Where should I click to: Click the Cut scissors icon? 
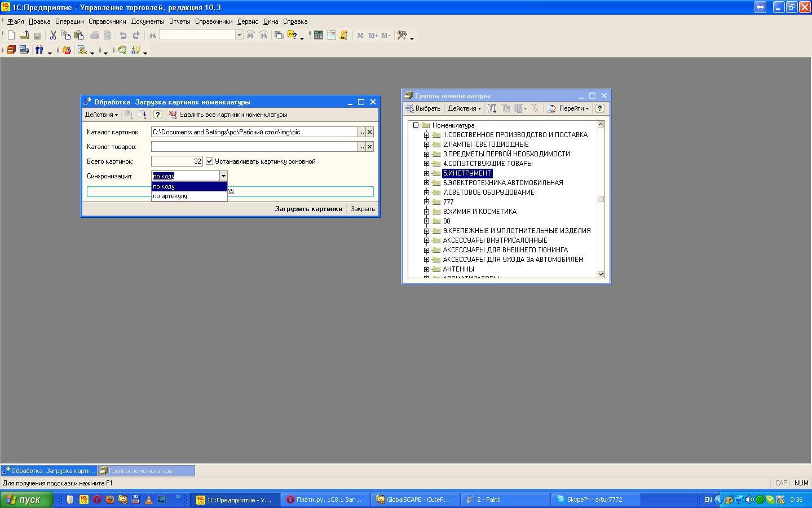53,35
